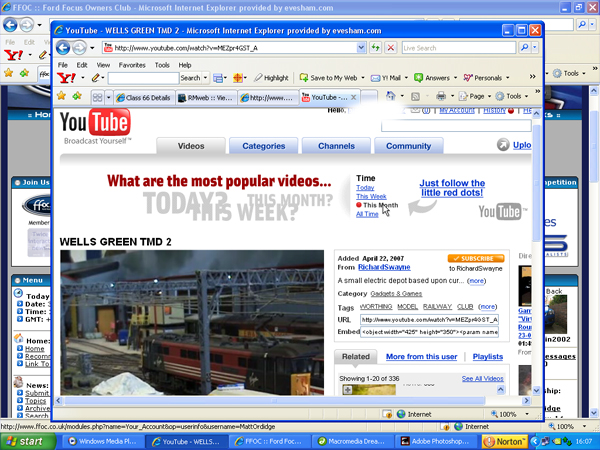The width and height of the screenshot is (600, 450).
Task: Click the video URL text field
Action: 429,320
